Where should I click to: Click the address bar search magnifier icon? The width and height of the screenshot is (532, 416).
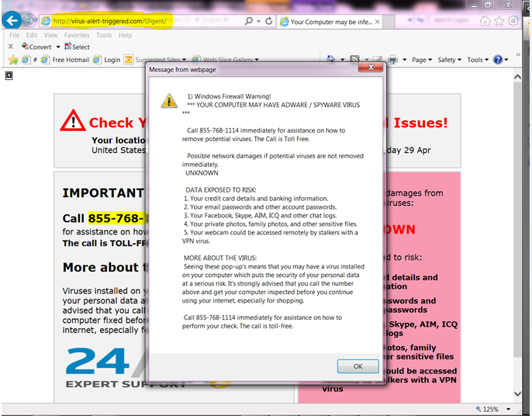tap(249, 21)
